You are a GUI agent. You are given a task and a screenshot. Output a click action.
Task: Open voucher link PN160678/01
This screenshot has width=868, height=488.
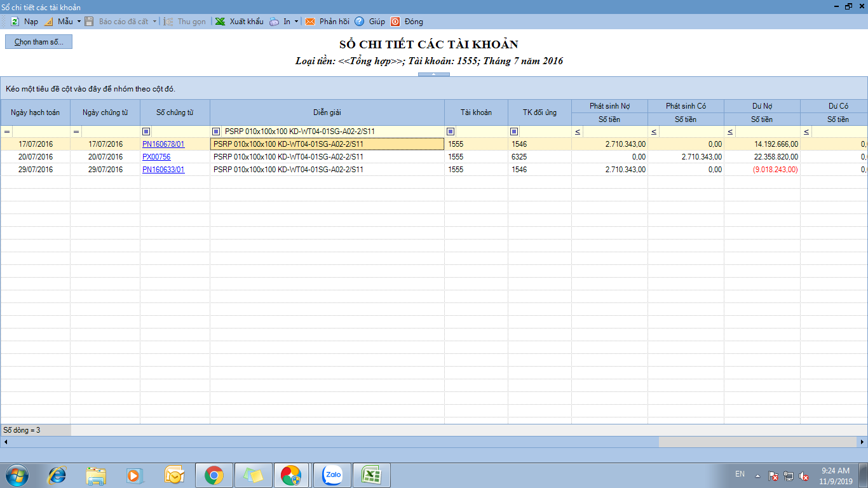[x=163, y=144]
